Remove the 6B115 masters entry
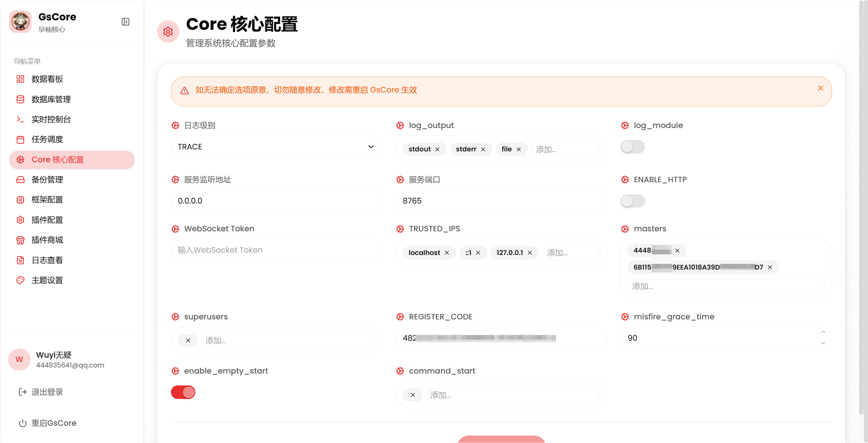 tap(770, 268)
